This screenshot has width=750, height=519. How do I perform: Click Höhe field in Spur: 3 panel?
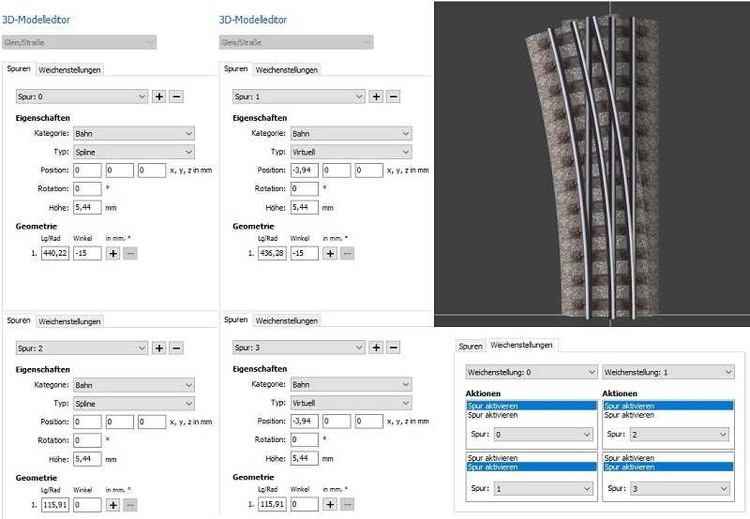pyautogui.click(x=304, y=459)
